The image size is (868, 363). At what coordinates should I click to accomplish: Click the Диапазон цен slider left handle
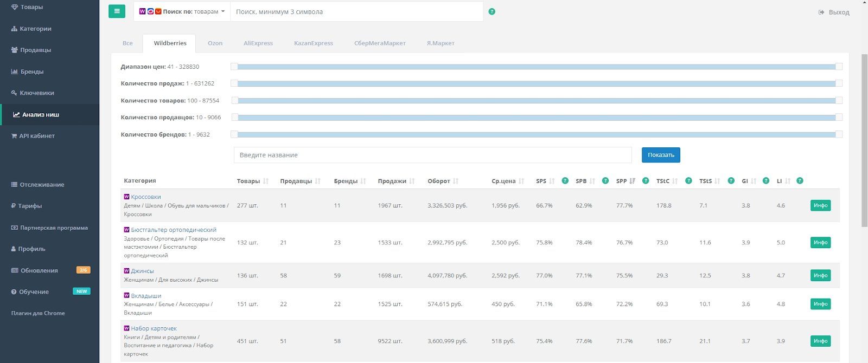click(x=234, y=67)
